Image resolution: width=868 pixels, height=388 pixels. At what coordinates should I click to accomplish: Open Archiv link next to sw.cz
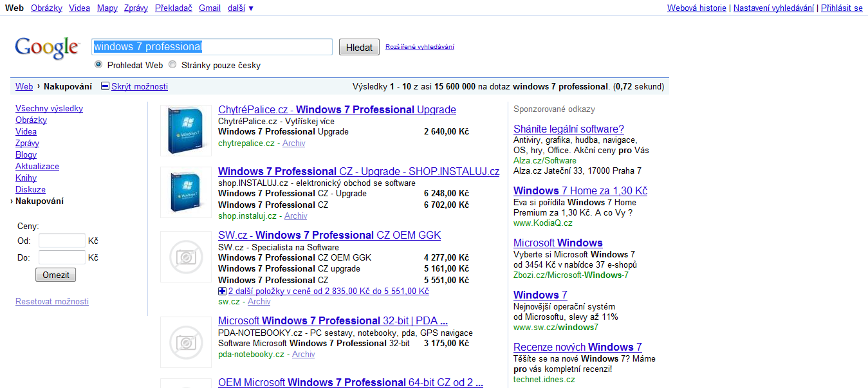click(x=259, y=302)
